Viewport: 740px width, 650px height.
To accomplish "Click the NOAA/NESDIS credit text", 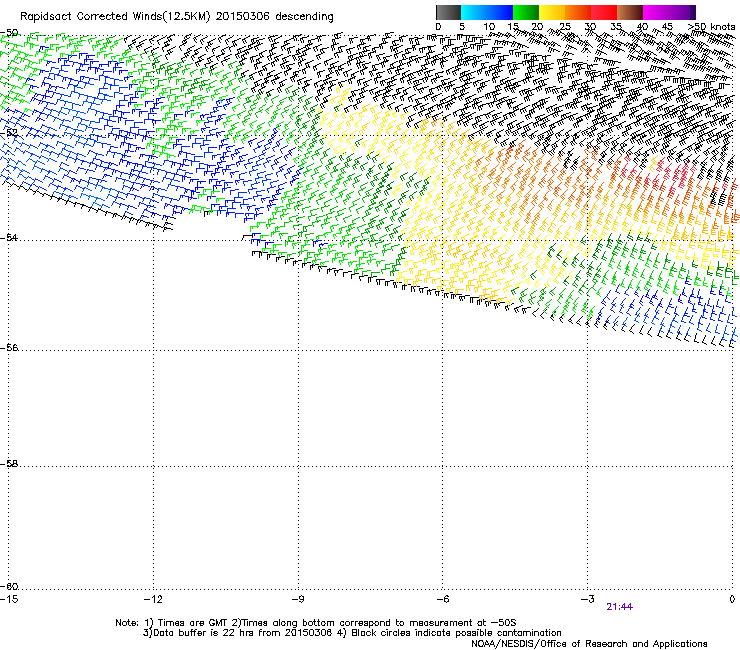I will tap(589, 644).
